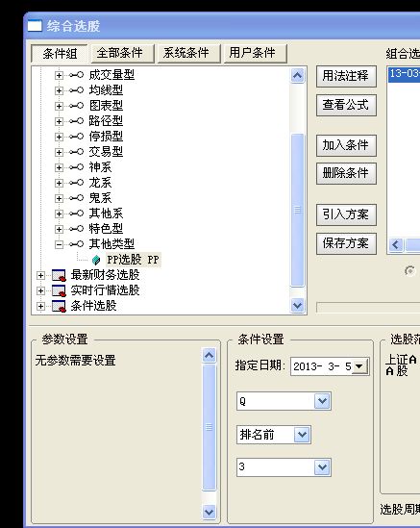Screen dimensions: 420x528
Task: Open 查看公式 to view formula
Action: [x=346, y=105]
